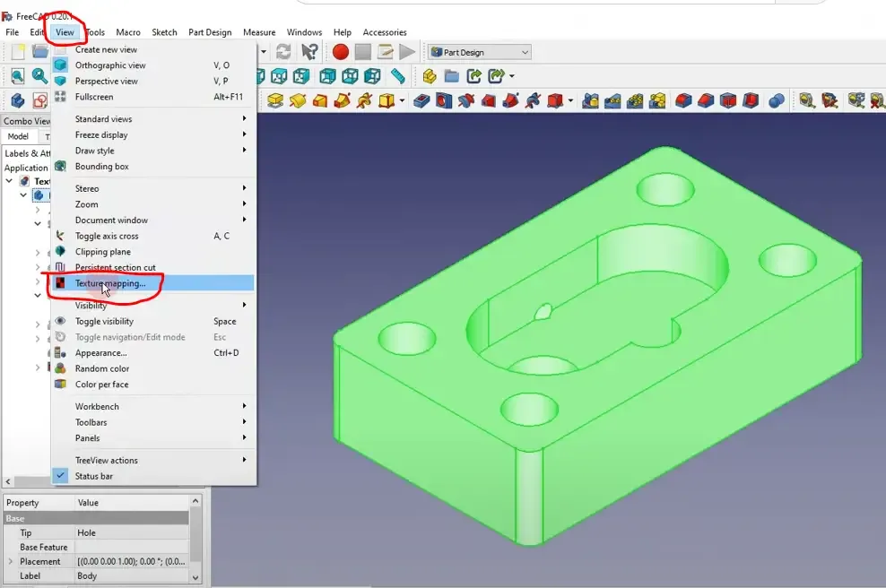Click the Create group folder icon
This screenshot has width=886, height=588.
[x=451, y=75]
